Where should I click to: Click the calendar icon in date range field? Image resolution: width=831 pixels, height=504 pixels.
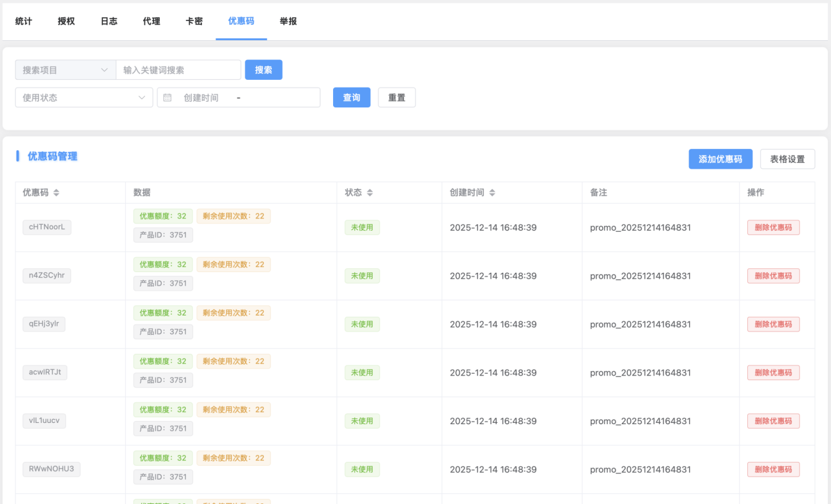point(167,98)
